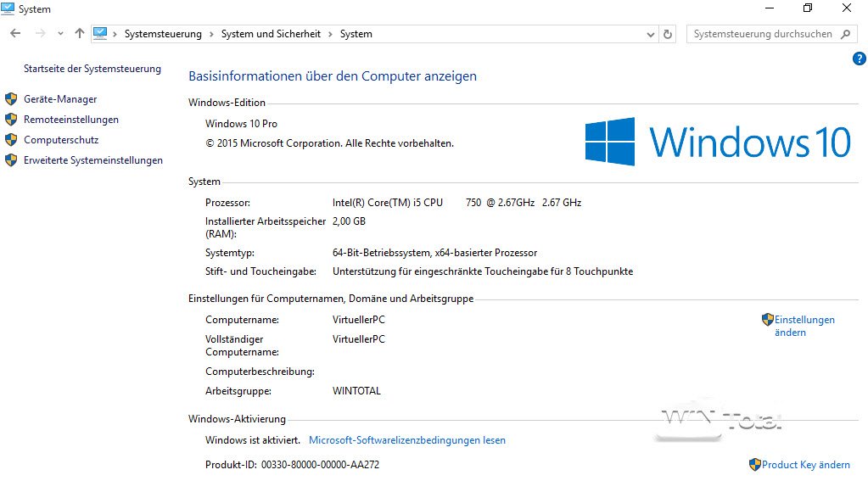The image size is (868, 492).
Task: Restore down the System window
Action: 808,8
